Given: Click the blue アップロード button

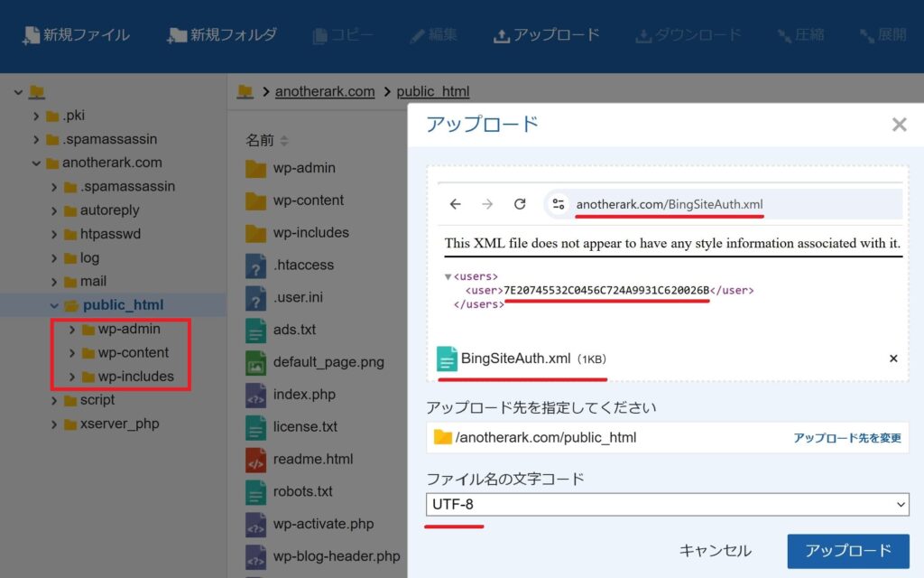Looking at the screenshot, I should click(x=848, y=551).
